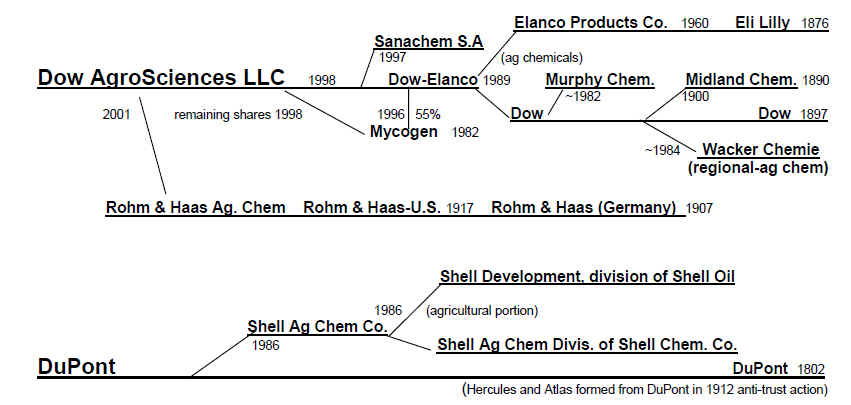The width and height of the screenshot is (851, 405).
Task: Select Rohm & Haas Ag. Chem text
Action: click(195, 207)
